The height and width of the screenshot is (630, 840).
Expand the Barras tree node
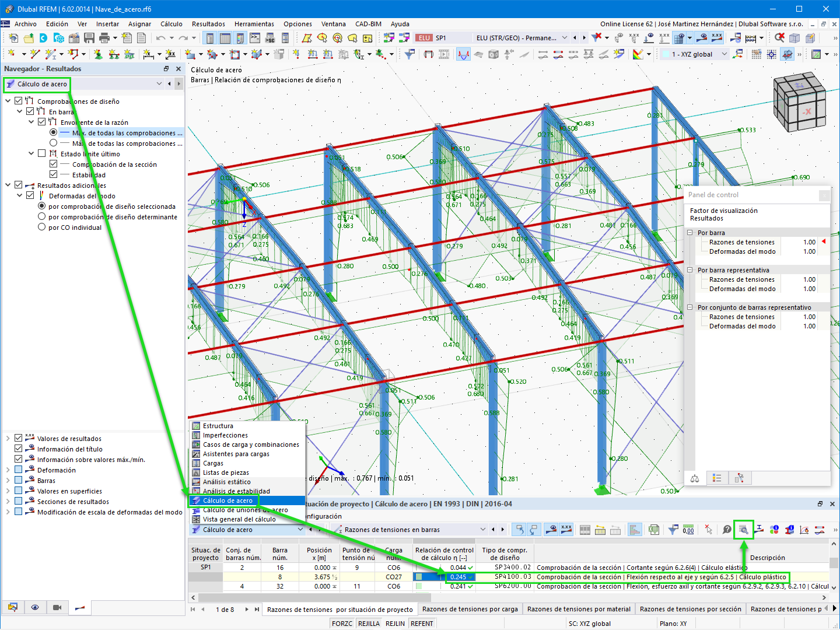point(8,480)
